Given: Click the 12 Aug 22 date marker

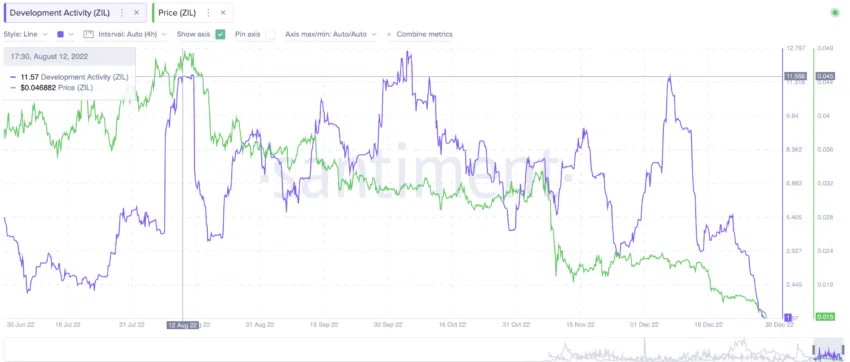Looking at the screenshot, I should [182, 325].
